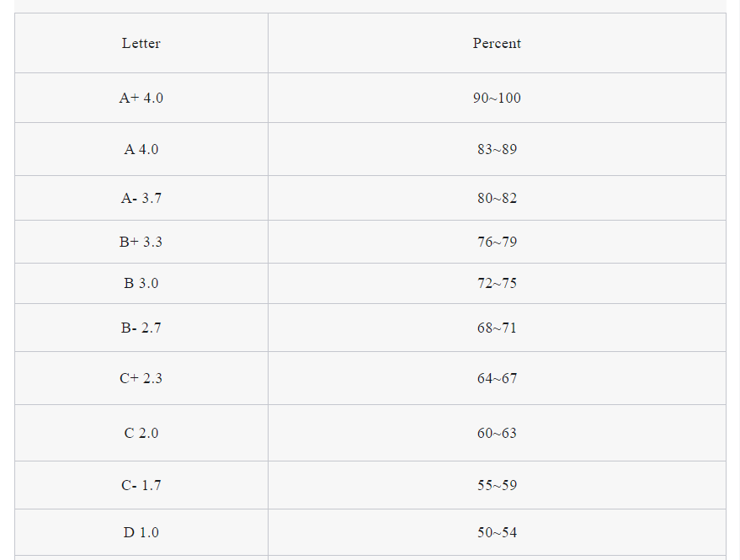Click the Percent column header cell
The height and width of the screenshot is (560, 740).
pyautogui.click(x=497, y=43)
